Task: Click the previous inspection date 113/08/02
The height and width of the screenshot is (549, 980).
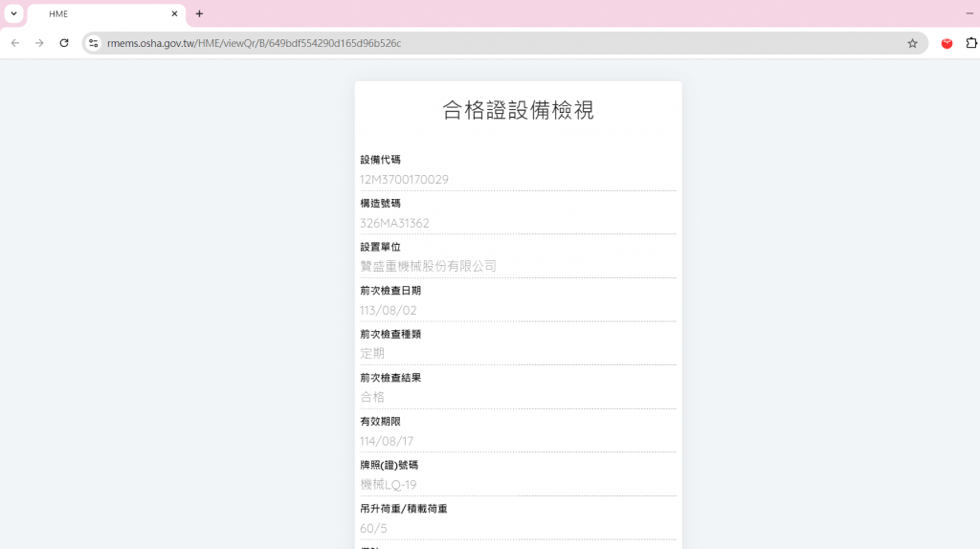Action: [518, 311]
